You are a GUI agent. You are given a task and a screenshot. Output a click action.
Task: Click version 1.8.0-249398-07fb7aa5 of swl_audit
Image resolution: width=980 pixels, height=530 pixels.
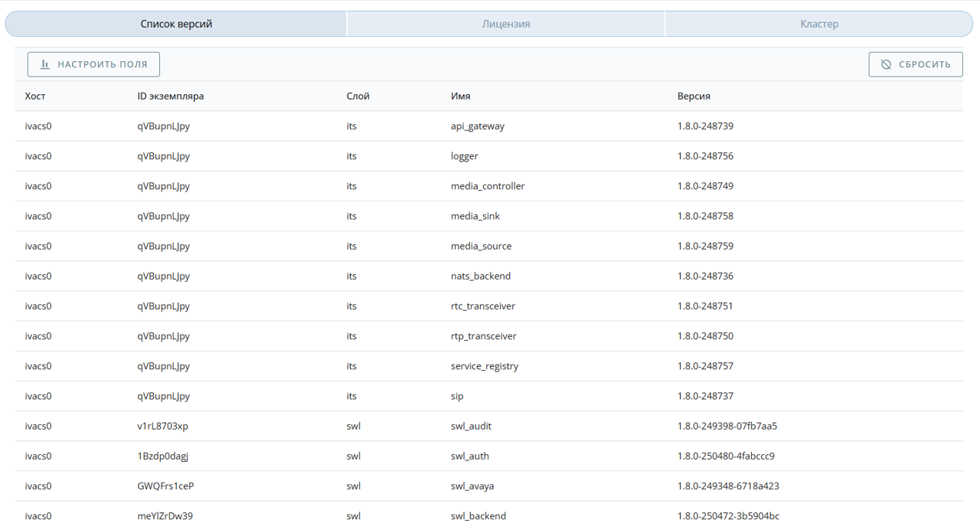[727, 426]
